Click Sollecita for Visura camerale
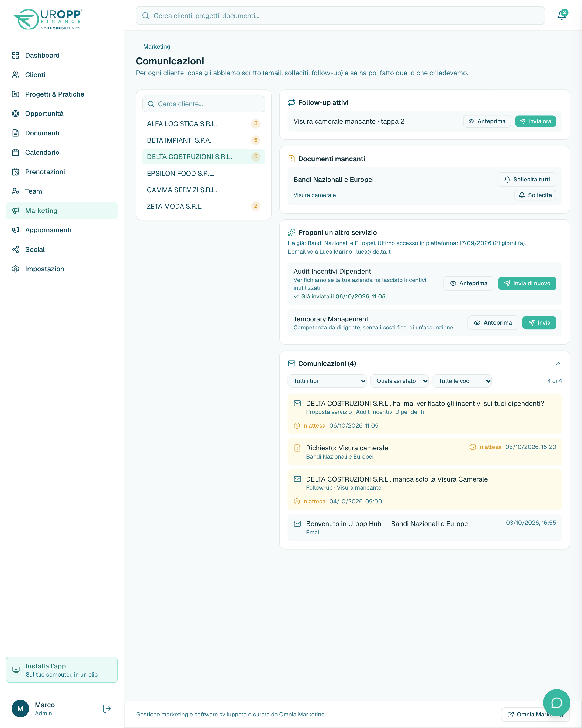 click(x=535, y=195)
